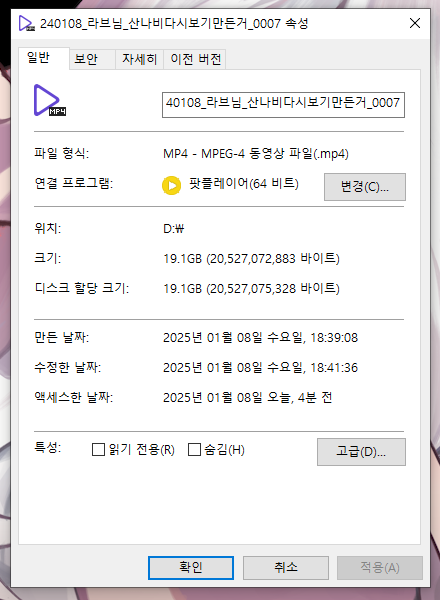The image size is (440, 600).
Task: Click the 20,527,072,883 바이트 size value
Action: point(273,259)
